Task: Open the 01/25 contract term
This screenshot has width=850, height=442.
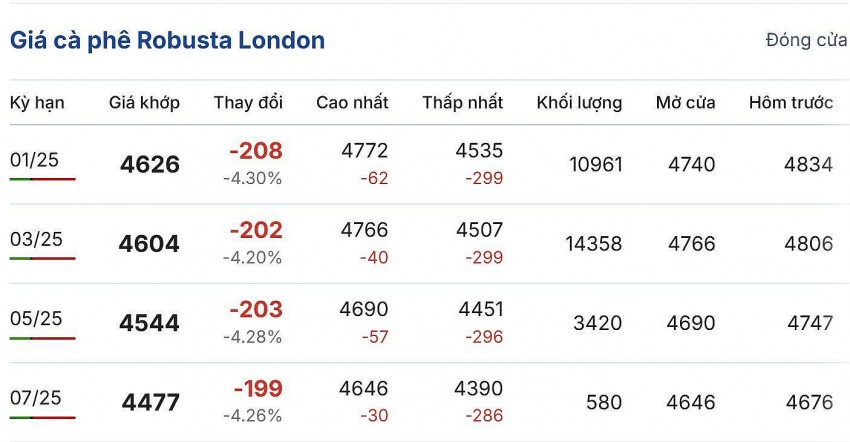Action: (x=36, y=159)
